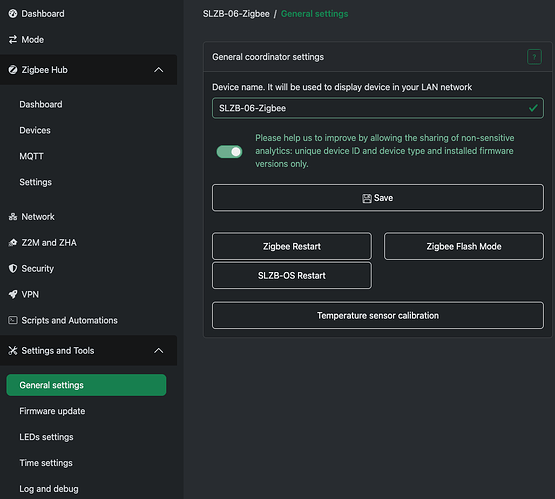Screen dimensions: 555x499
Task: Click the SLZB-06-Zigbee breadcrumb link
Action: 236,14
